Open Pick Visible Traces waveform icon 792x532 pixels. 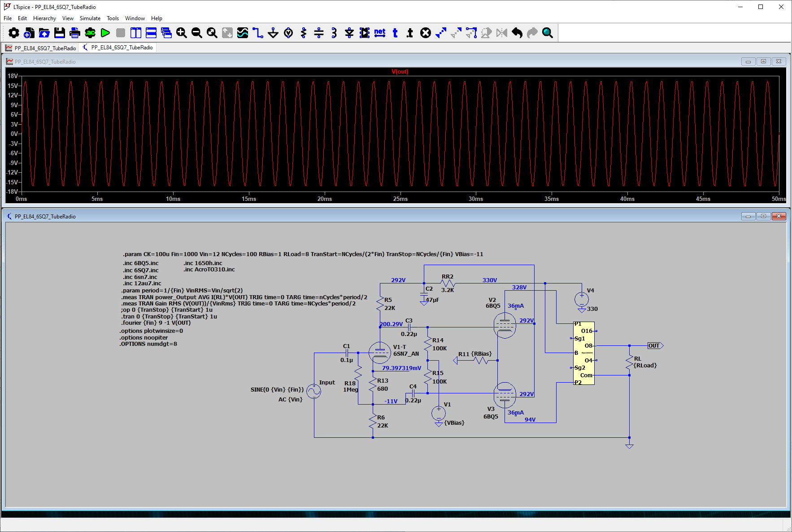point(243,33)
